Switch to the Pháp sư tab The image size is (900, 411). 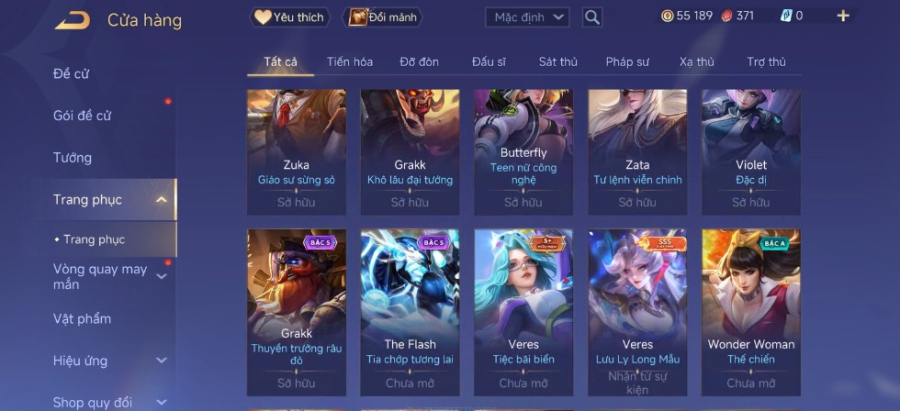pos(627,62)
